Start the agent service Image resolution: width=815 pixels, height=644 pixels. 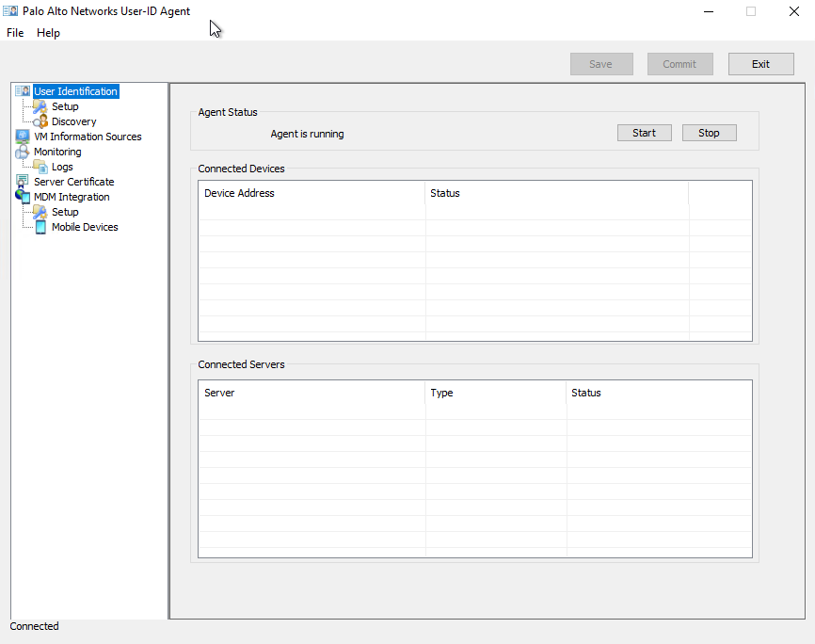tap(645, 133)
